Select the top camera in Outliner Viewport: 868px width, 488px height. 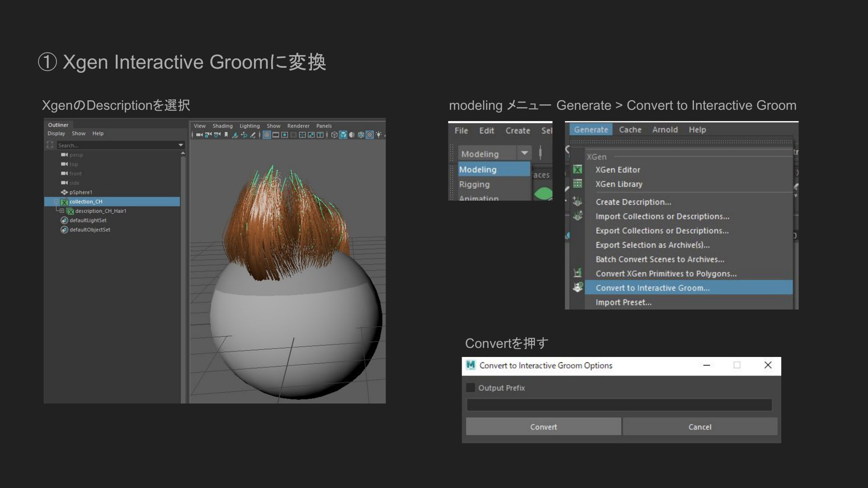click(73, 164)
